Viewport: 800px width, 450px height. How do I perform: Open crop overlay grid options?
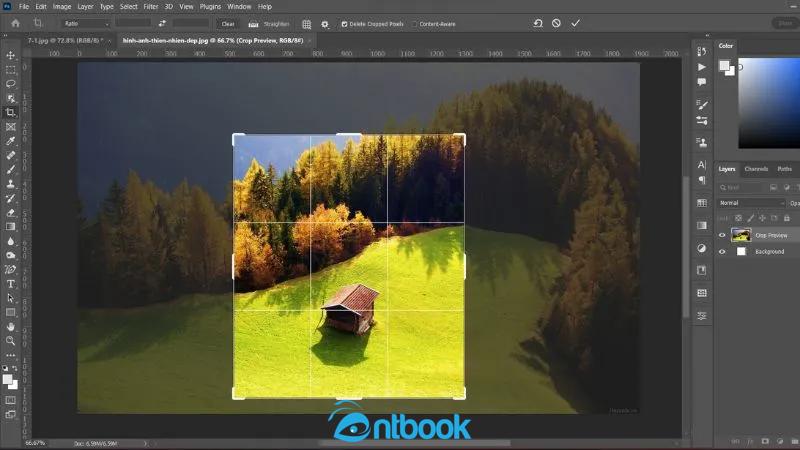[x=306, y=23]
